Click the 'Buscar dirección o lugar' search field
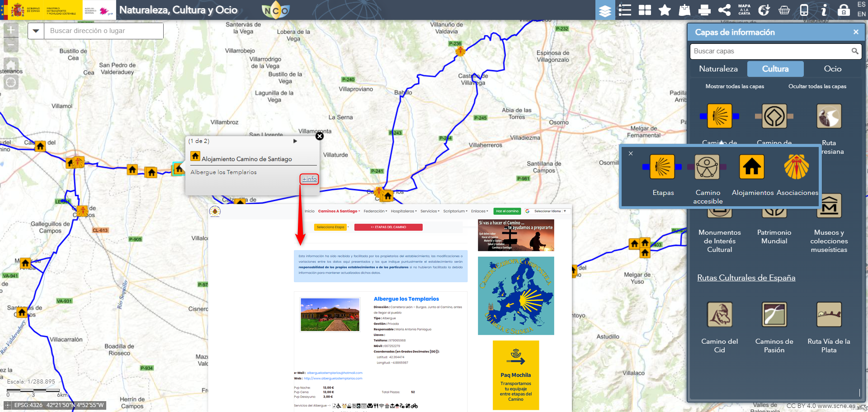This screenshot has width=868, height=412. (104, 31)
